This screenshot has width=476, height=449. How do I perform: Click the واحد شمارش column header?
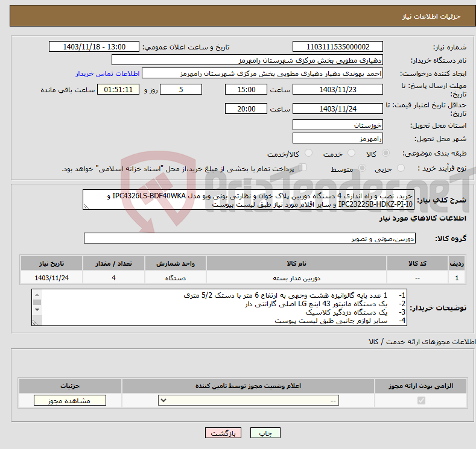pyautogui.click(x=176, y=263)
